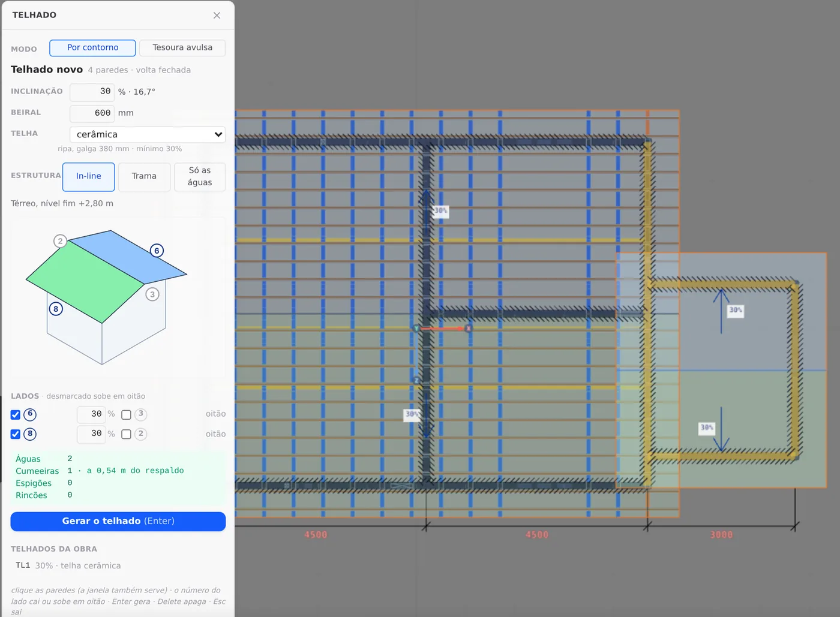The width and height of the screenshot is (840, 617).
Task: Click the Gerar o telhado button
Action: (x=118, y=521)
